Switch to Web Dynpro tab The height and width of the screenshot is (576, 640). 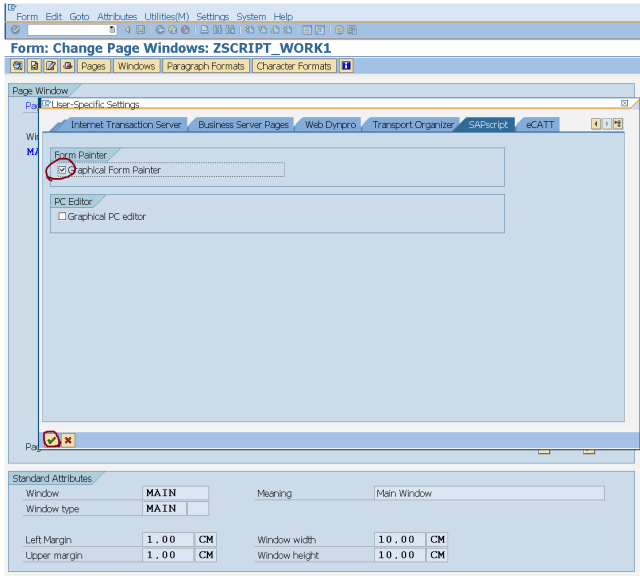pos(330,125)
